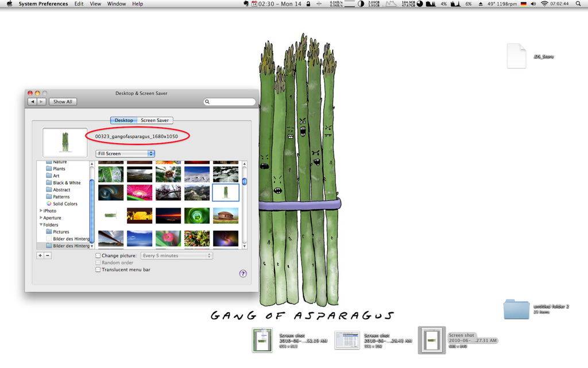The width and height of the screenshot is (588, 368).
Task: Select the Screen shot ending 27.31 AM
Action: (x=432, y=340)
